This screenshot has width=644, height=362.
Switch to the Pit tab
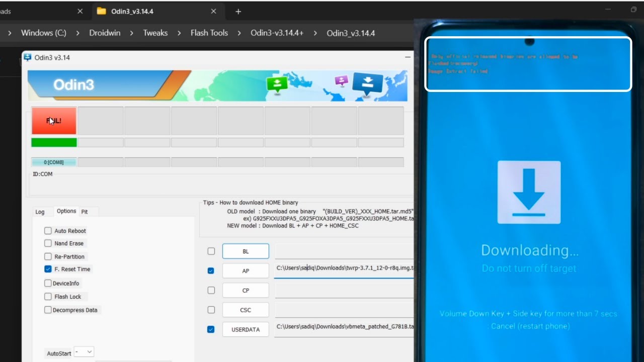[x=85, y=212]
